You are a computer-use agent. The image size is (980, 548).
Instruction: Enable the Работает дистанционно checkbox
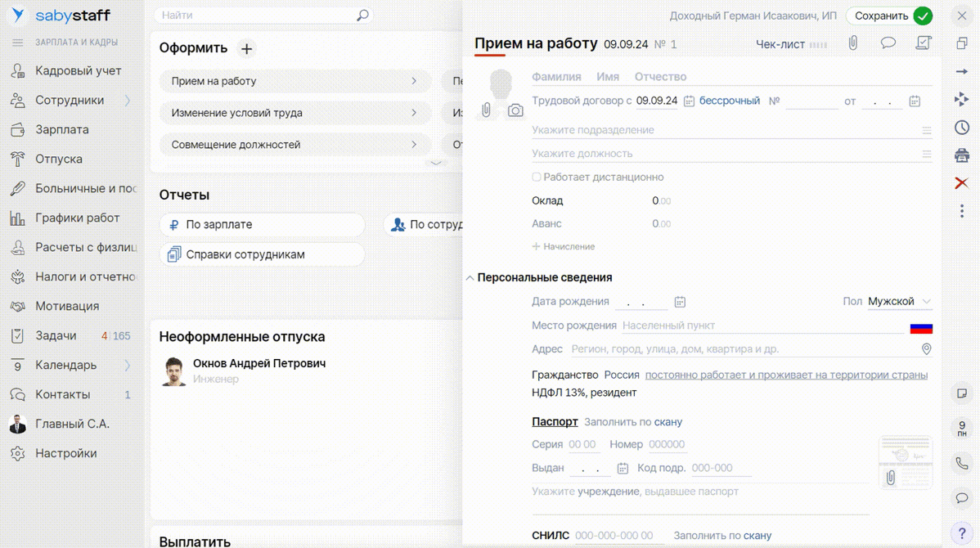coord(537,177)
